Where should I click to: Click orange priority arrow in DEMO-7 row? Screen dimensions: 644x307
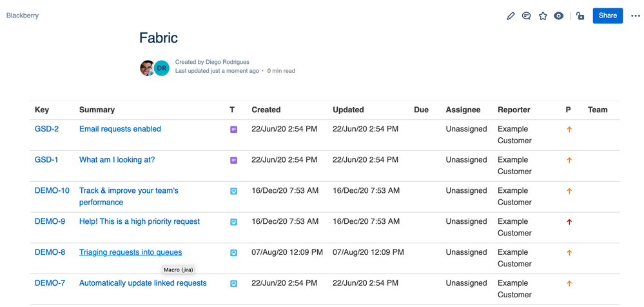click(x=569, y=284)
